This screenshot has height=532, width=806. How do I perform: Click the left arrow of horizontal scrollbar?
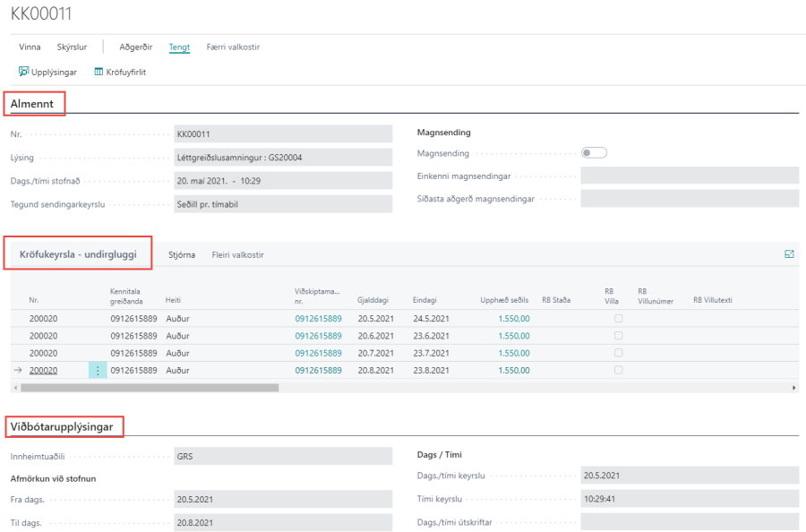tap(14, 388)
